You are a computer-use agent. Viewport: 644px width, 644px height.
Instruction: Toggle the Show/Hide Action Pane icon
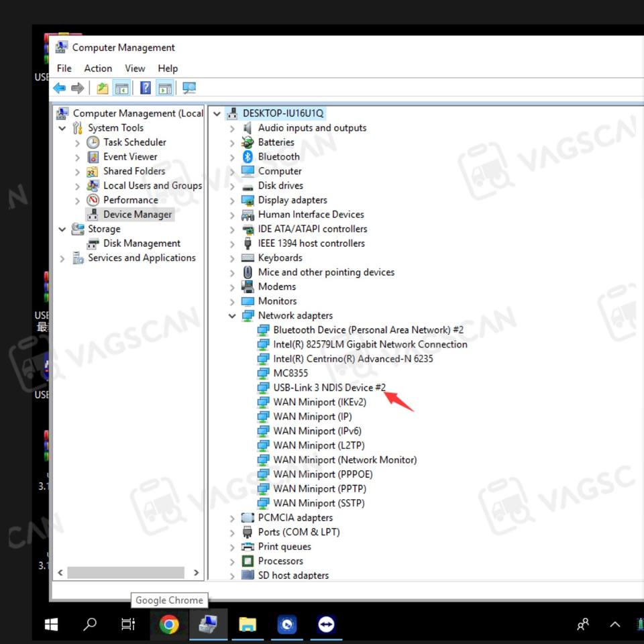[165, 88]
